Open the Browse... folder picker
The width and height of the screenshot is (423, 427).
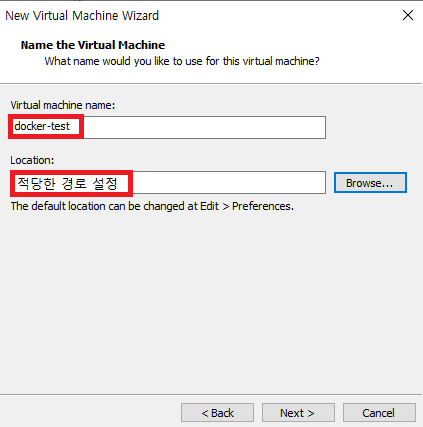[370, 183]
